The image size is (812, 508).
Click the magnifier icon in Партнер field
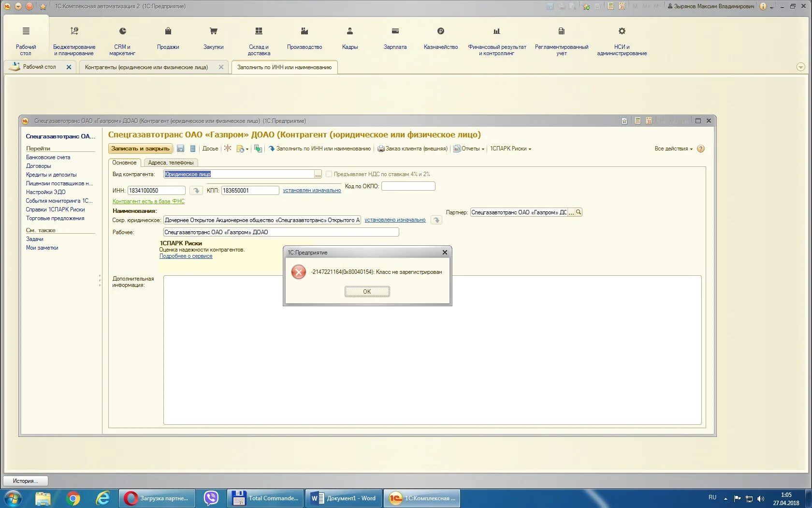click(579, 212)
